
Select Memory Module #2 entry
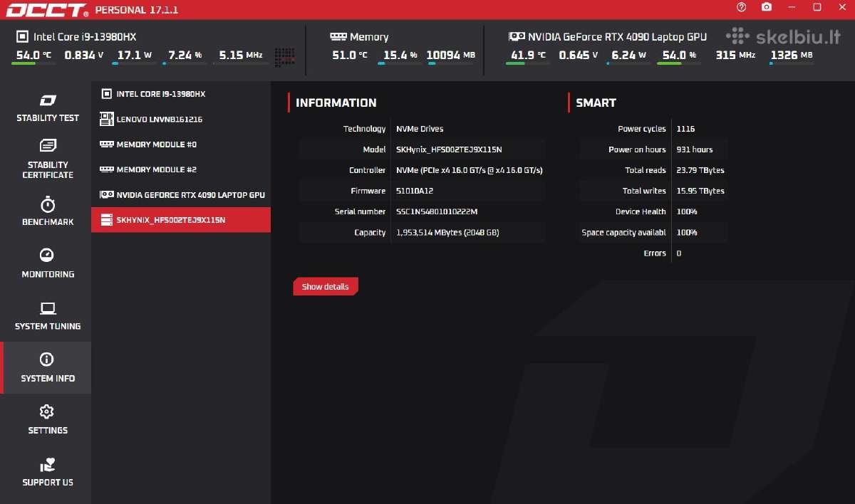coord(181,169)
